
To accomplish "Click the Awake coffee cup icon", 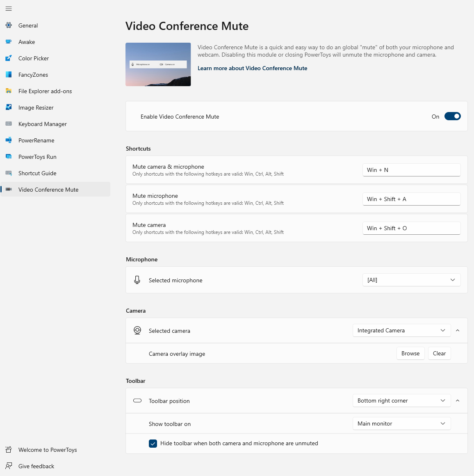I will [x=9, y=42].
